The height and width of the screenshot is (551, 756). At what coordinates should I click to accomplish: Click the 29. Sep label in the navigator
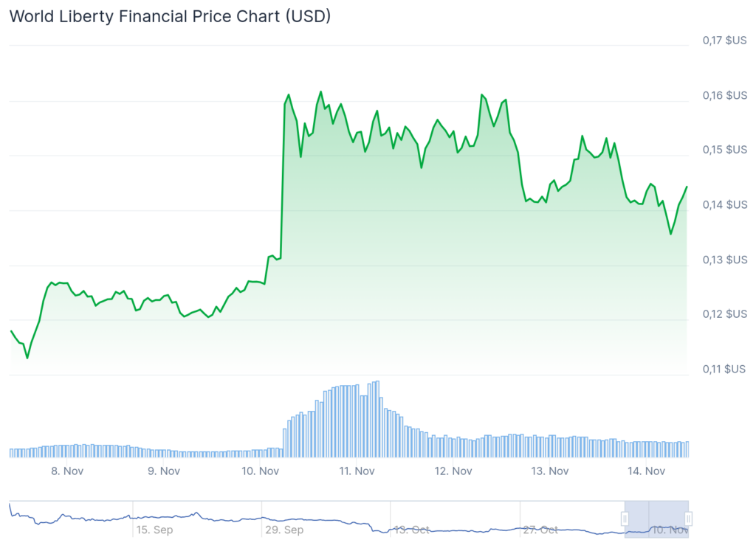pyautogui.click(x=283, y=530)
